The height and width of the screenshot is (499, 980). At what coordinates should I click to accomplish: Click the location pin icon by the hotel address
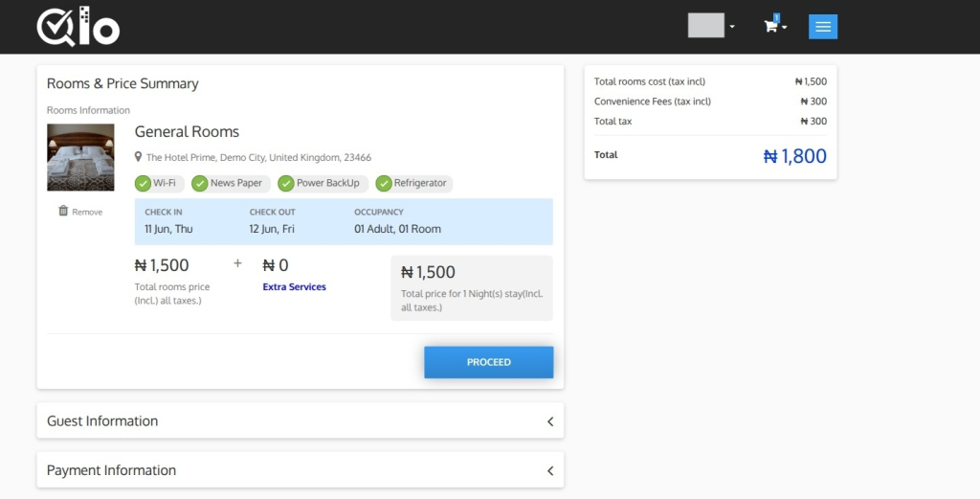(x=138, y=156)
